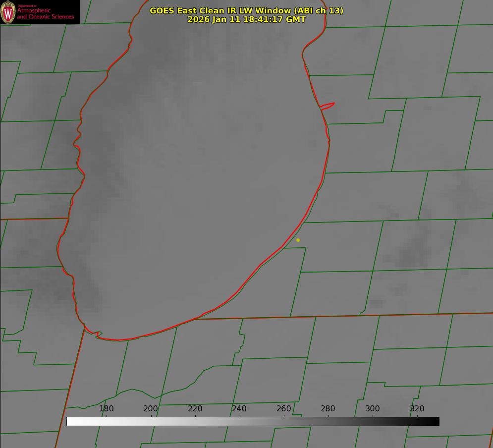Click the colorbar label '300'
The image size is (493, 448).
tap(373, 409)
